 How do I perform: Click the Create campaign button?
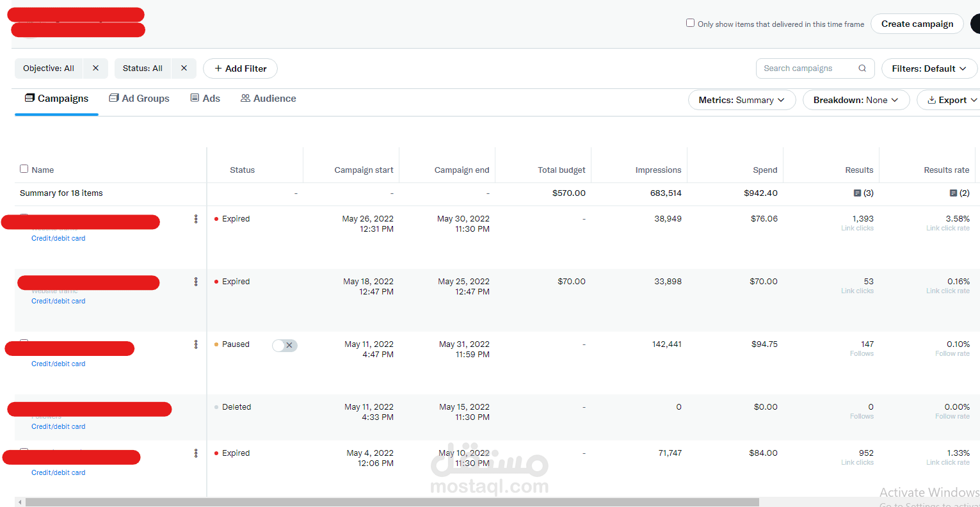[917, 24]
